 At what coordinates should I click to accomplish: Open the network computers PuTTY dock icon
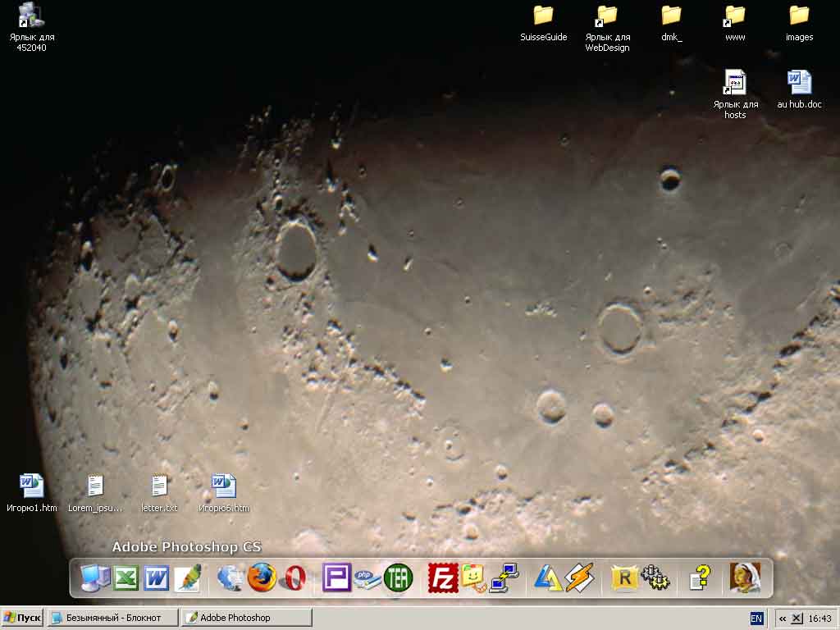tap(504, 578)
